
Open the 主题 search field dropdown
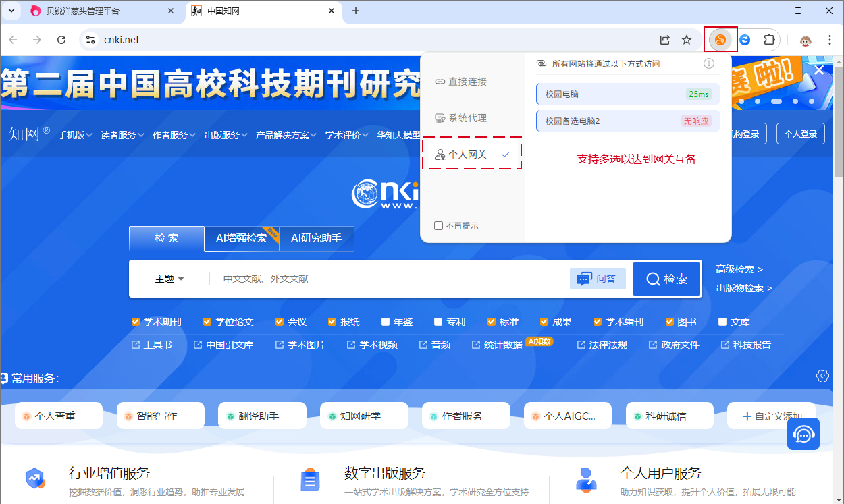pos(169,279)
